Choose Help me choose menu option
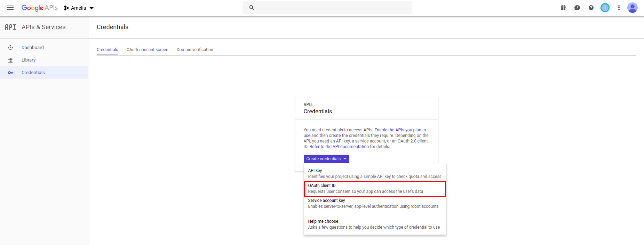 [x=375, y=224]
